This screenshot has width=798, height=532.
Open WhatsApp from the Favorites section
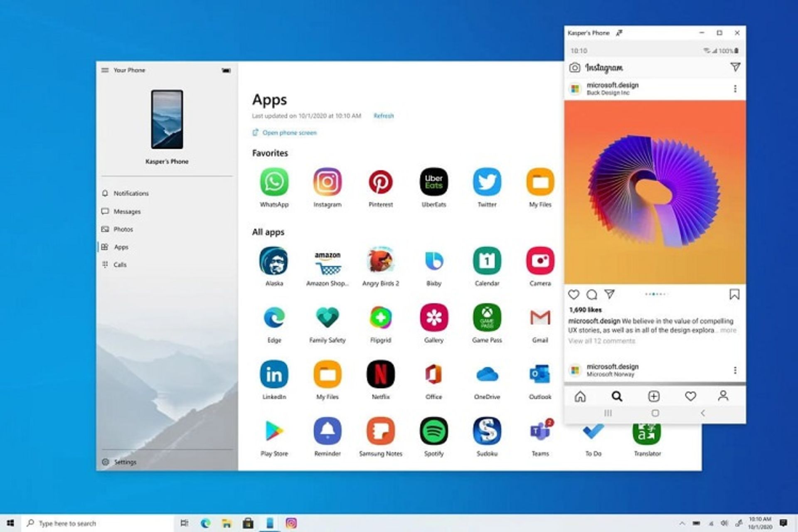pyautogui.click(x=274, y=182)
